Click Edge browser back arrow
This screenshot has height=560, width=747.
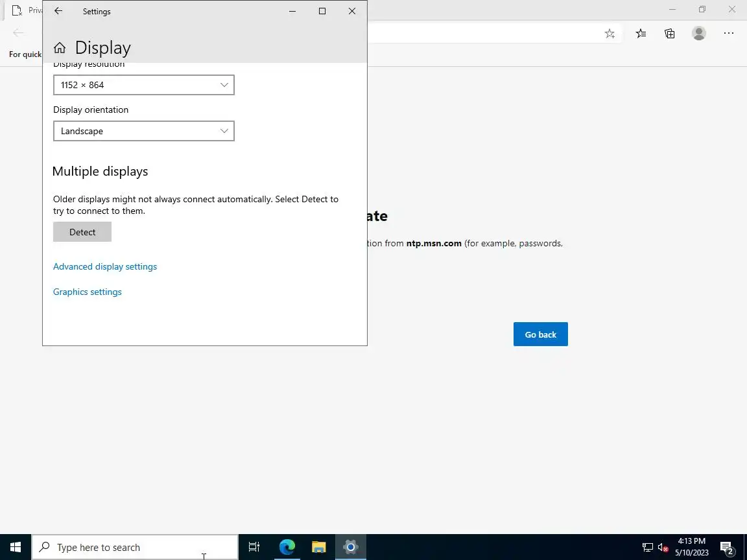click(x=18, y=33)
